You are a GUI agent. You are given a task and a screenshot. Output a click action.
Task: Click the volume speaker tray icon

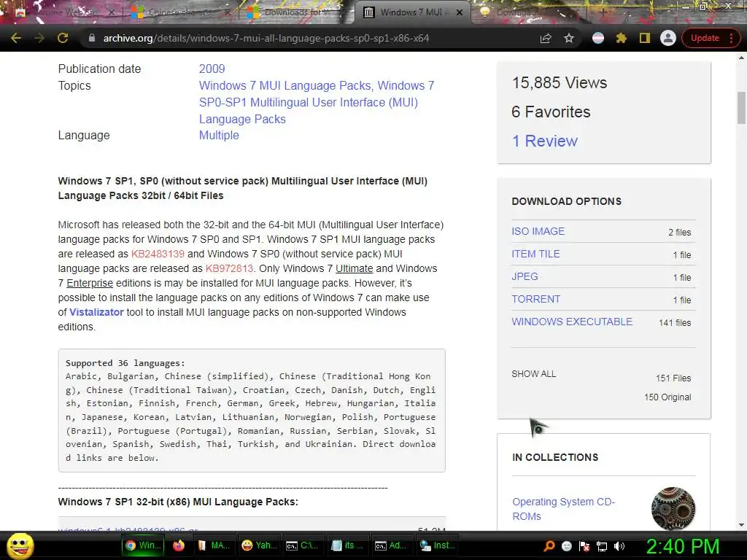619,546
